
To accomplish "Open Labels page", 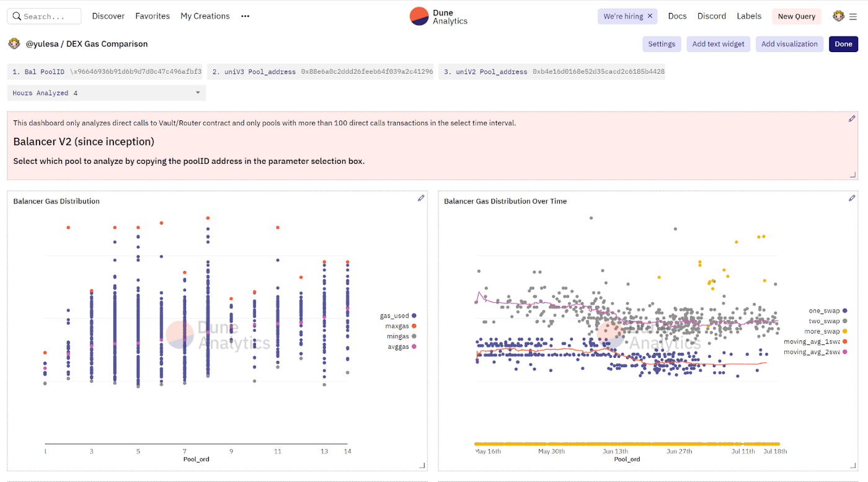I will [749, 16].
